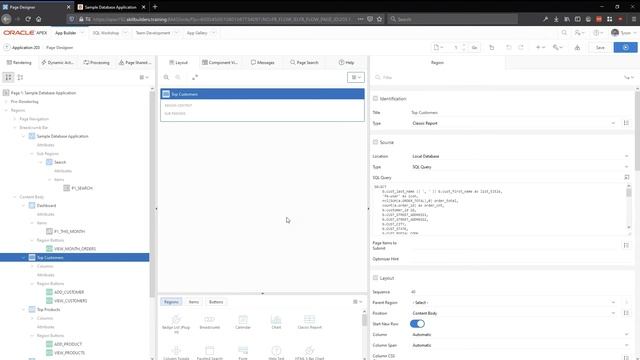Image resolution: width=640 pixels, height=360 pixels.
Task: Collapse the Dashboard tree node
Action: (x=23, y=206)
